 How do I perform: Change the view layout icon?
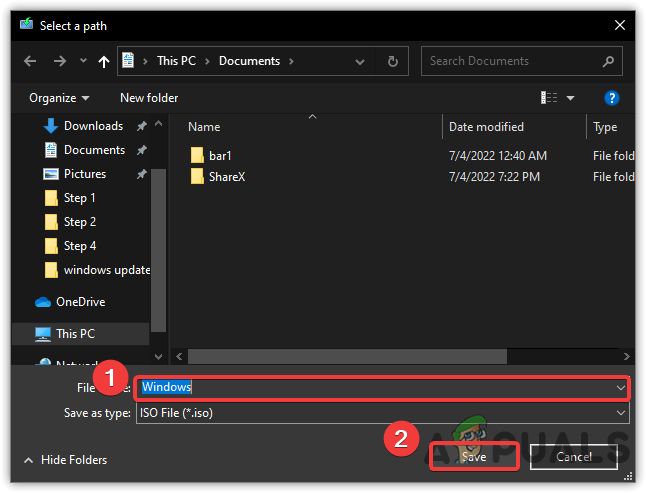(x=549, y=98)
